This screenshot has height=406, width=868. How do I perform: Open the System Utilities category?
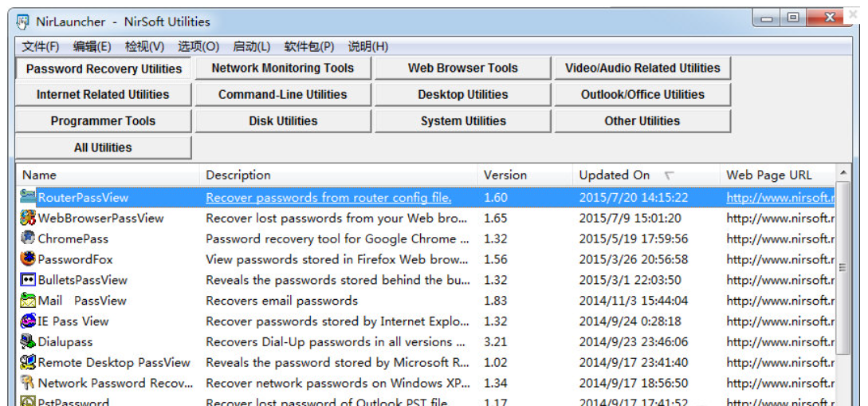[x=463, y=121]
